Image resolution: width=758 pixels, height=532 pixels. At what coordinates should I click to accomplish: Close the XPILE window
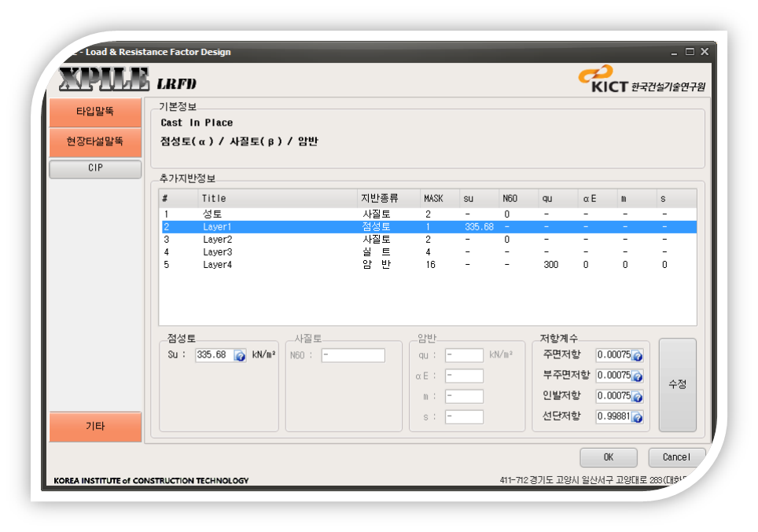705,51
